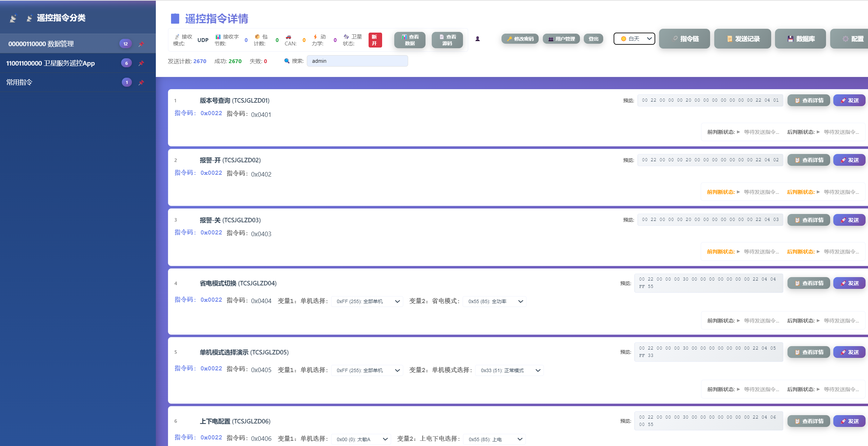View details of 报警-开 command

[x=809, y=160]
